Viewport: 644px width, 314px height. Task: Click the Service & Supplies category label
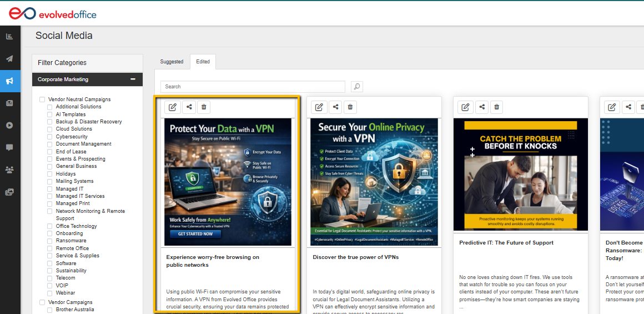78,256
